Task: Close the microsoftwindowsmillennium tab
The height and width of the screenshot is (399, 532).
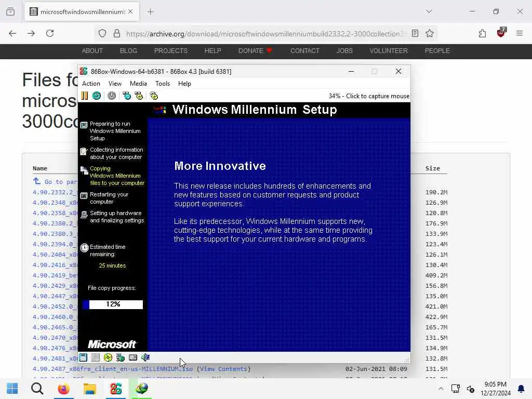Action: pyautogui.click(x=130, y=11)
